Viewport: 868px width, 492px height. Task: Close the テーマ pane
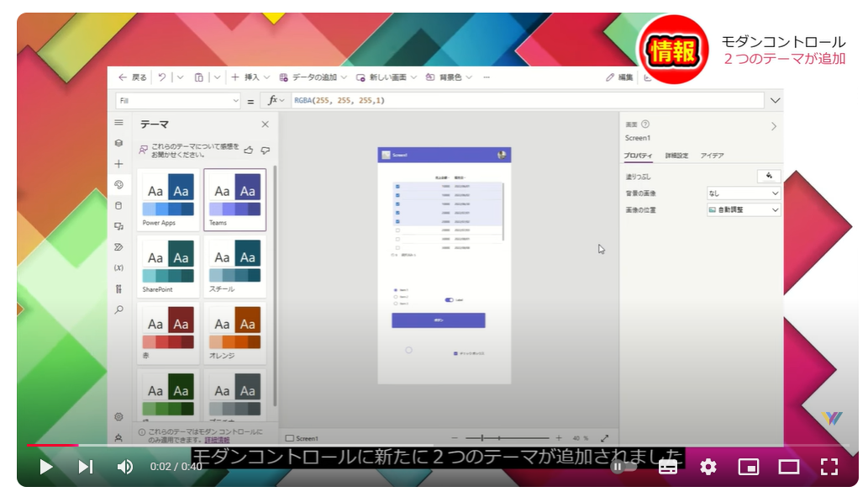(x=266, y=124)
